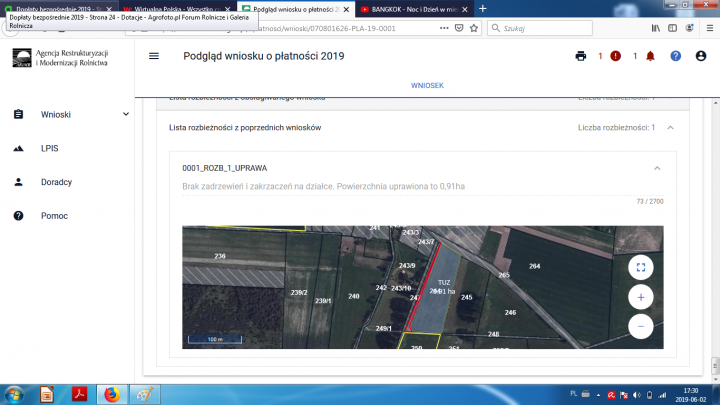Toggle Firefox sidebar view icon

click(x=672, y=28)
